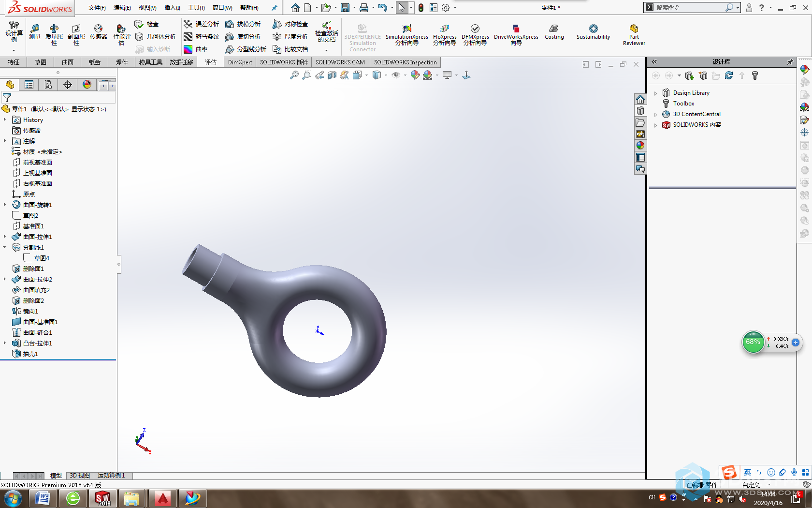The image size is (812, 508).
Task: Open FloXpress analysis wizard
Action: [445, 35]
